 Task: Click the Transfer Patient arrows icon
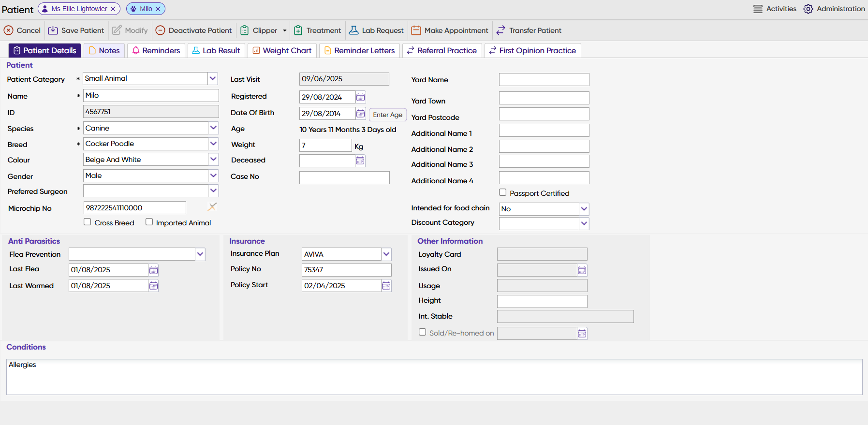click(x=500, y=30)
